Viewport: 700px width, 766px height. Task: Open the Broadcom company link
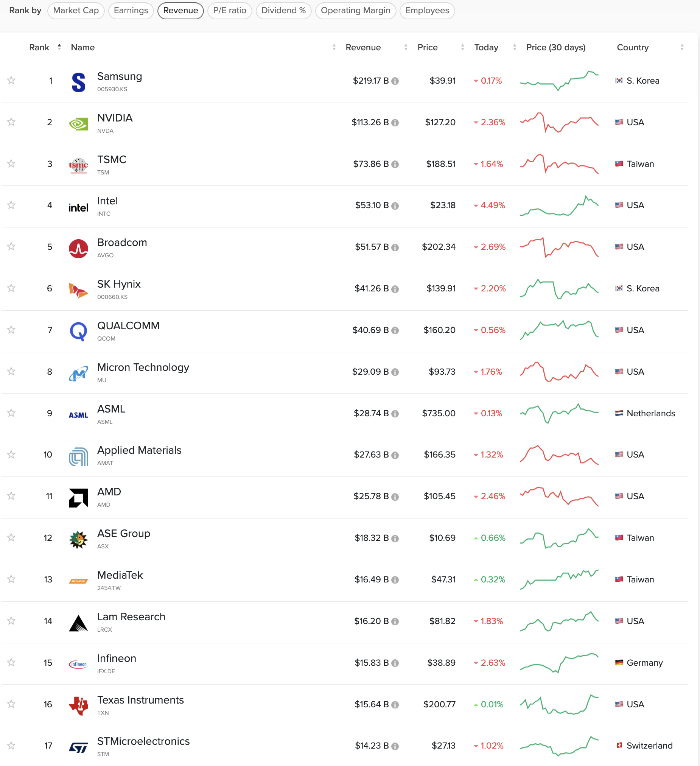(x=122, y=243)
